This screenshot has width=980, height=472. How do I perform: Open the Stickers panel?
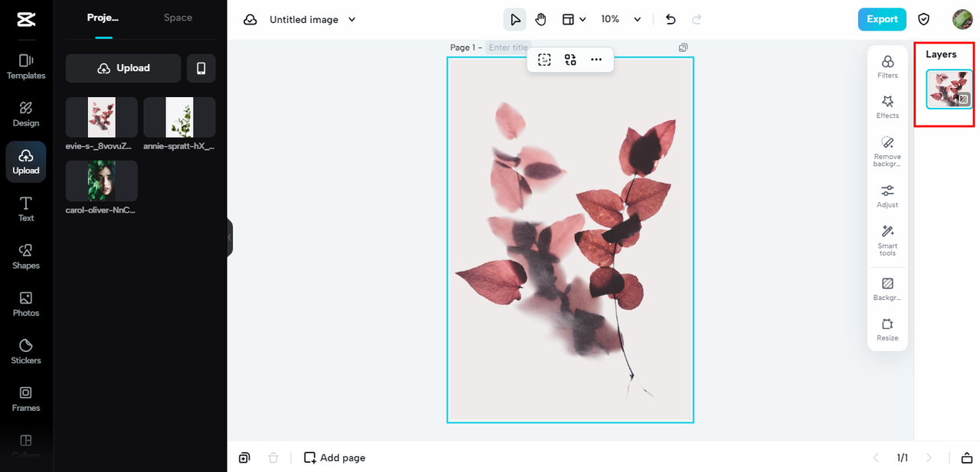26,351
